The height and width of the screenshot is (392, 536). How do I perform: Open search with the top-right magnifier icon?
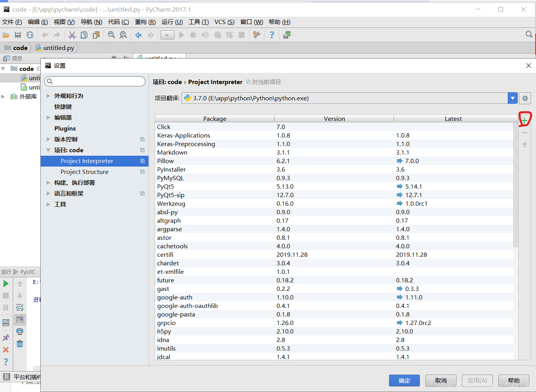529,34
